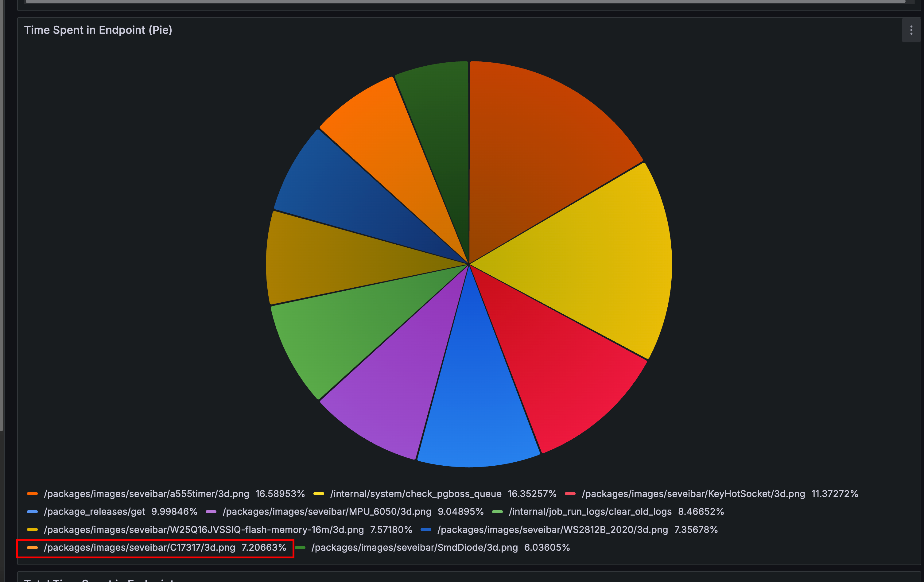
Task: Toggle the /packages/images/seveibar/a555timer/3d.png legend series
Action: pyautogui.click(x=146, y=494)
